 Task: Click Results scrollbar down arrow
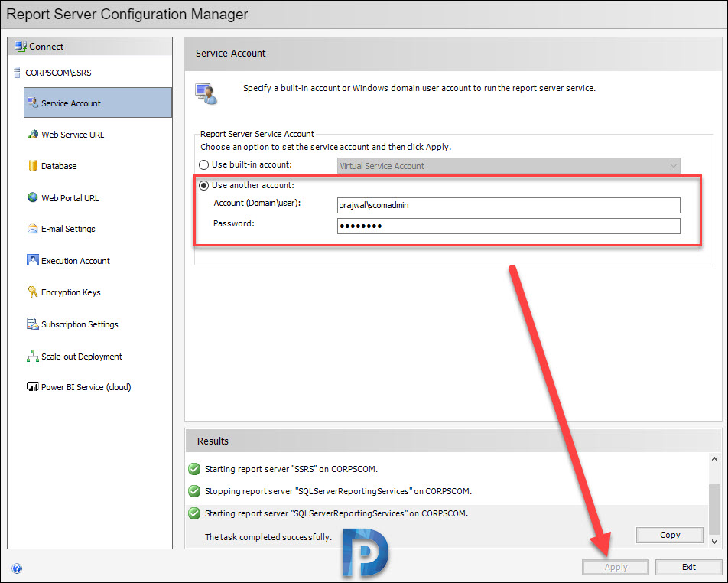(714, 541)
